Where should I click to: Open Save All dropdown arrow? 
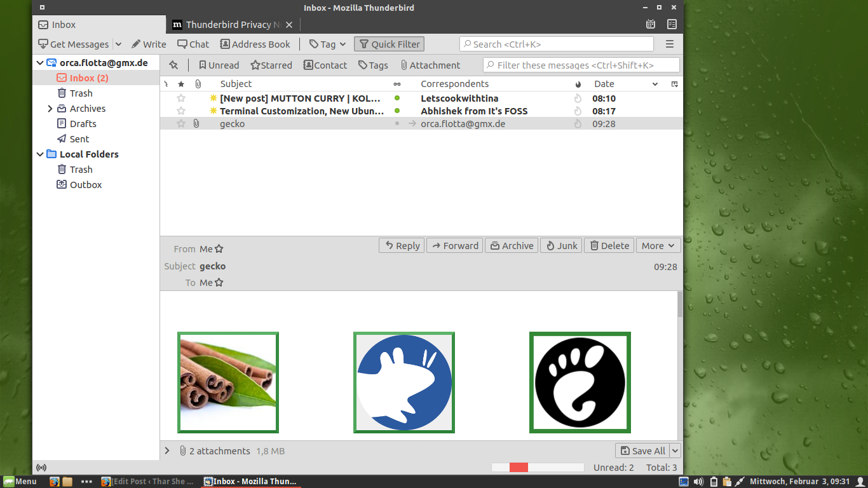(x=675, y=451)
